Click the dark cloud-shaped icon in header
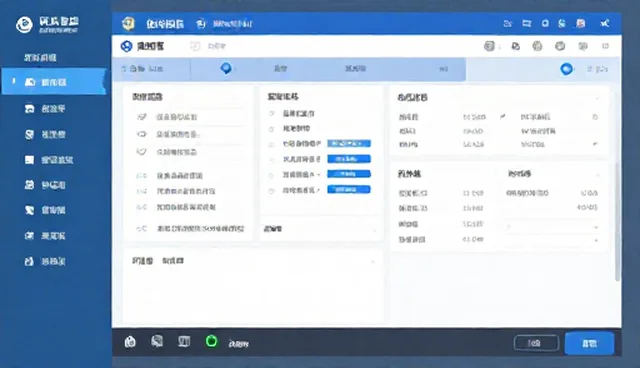 click(516, 47)
